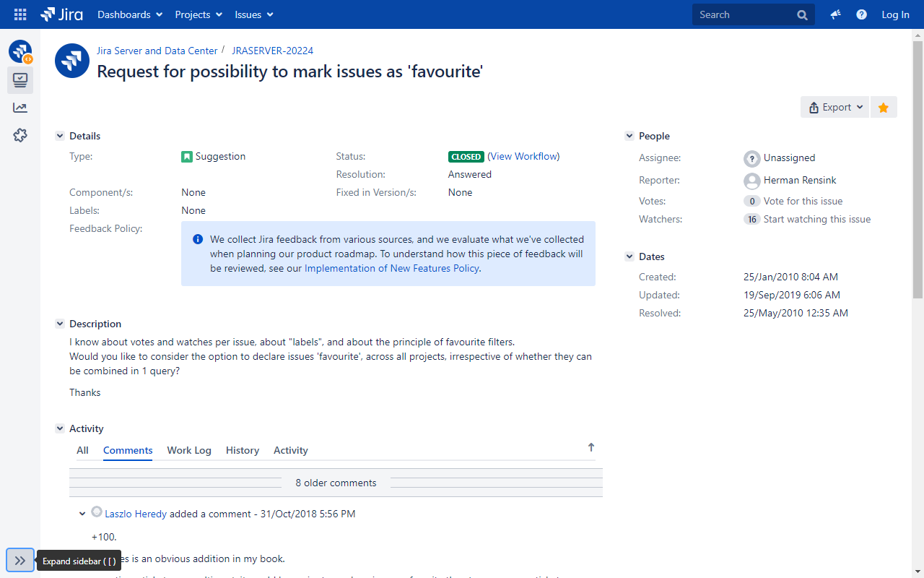Image resolution: width=924 pixels, height=578 pixels.
Task: Open the Reports chart sidebar icon
Action: (x=20, y=108)
